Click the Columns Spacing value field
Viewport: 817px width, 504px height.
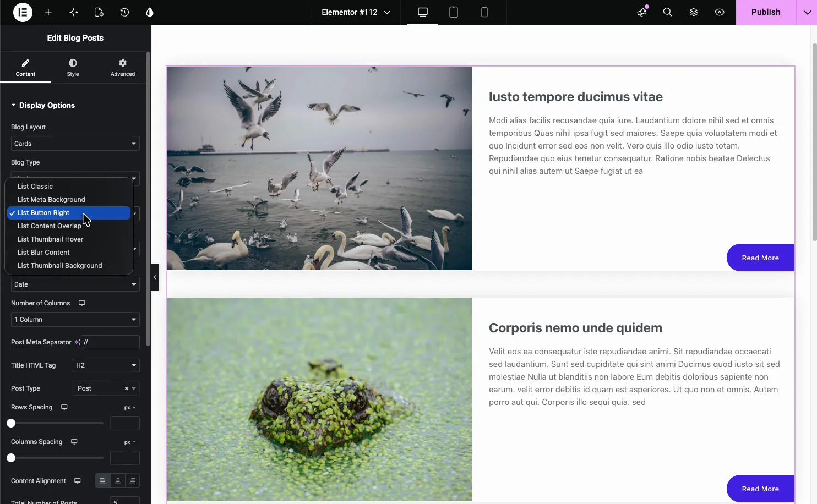tap(125, 458)
